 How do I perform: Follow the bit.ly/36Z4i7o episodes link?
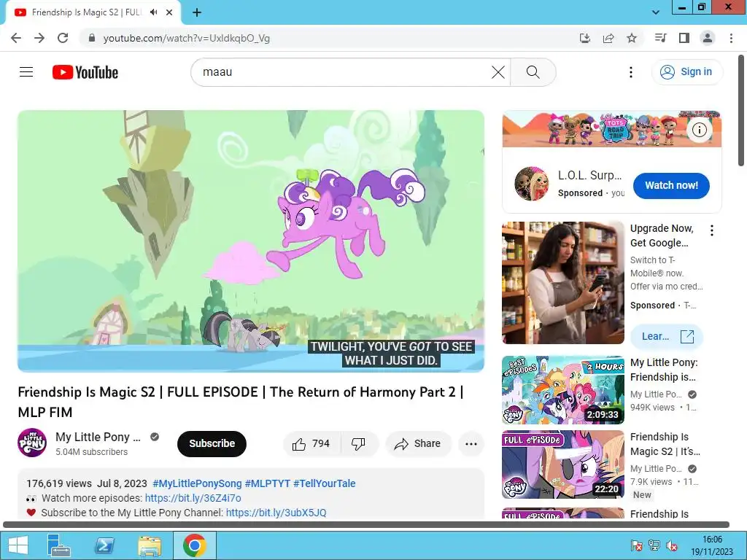click(193, 498)
